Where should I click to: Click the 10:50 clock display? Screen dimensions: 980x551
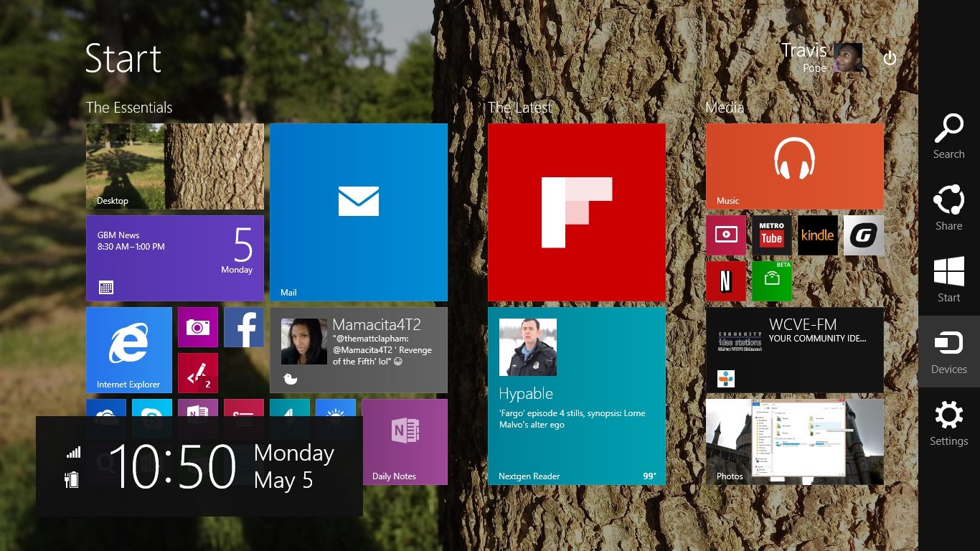click(x=172, y=466)
